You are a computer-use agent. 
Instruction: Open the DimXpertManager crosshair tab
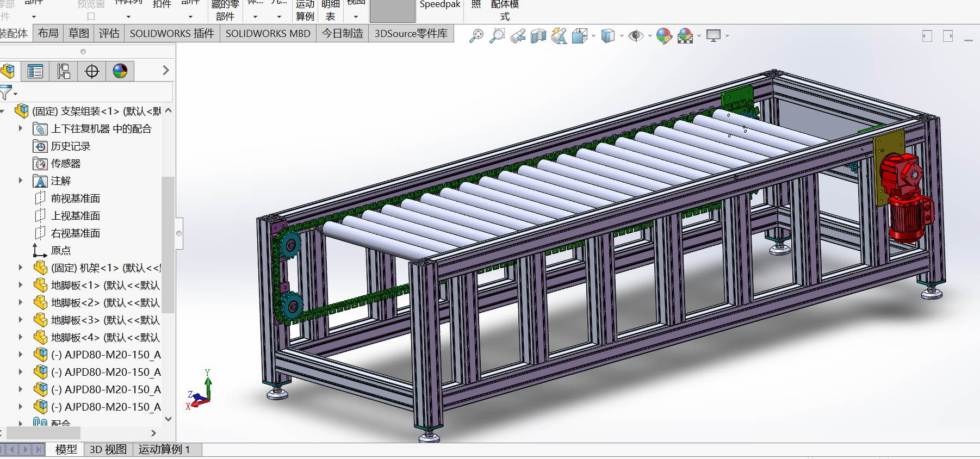click(x=92, y=71)
